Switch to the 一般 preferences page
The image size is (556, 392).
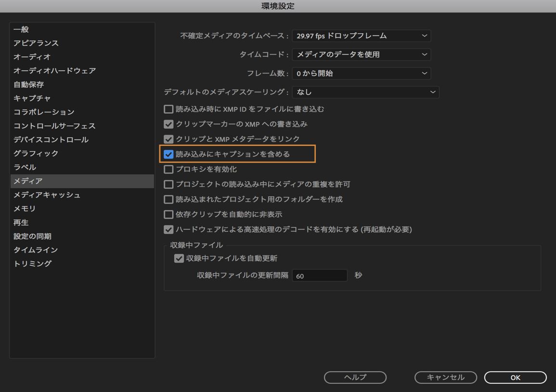pyautogui.click(x=22, y=29)
